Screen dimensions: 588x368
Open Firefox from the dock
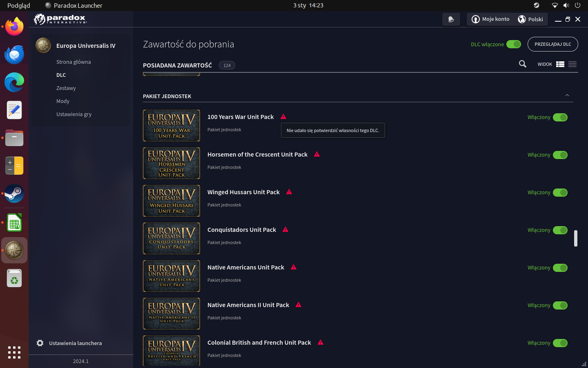click(14, 27)
